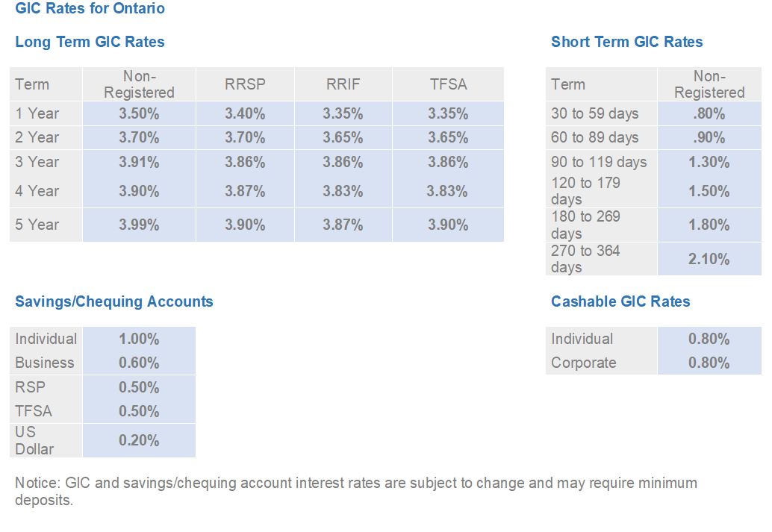Click the 1 Year RRSP rate 3.40%
772x532 pixels.
pyautogui.click(x=245, y=113)
